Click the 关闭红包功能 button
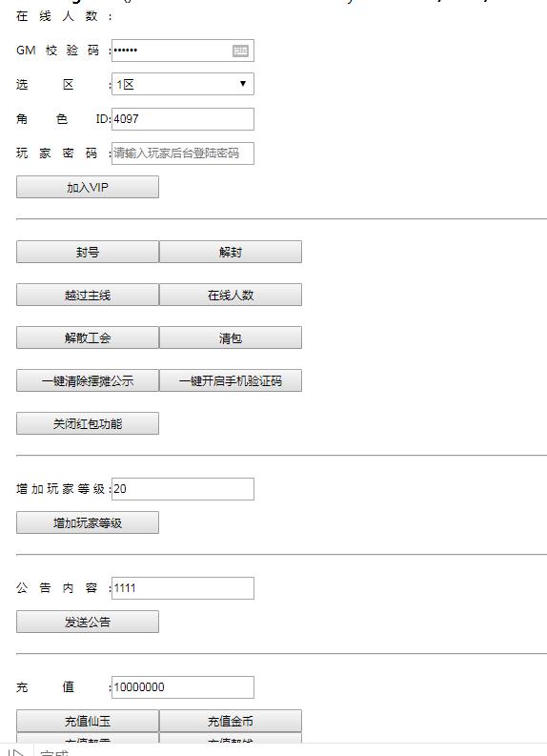547x756 pixels. [x=88, y=423]
